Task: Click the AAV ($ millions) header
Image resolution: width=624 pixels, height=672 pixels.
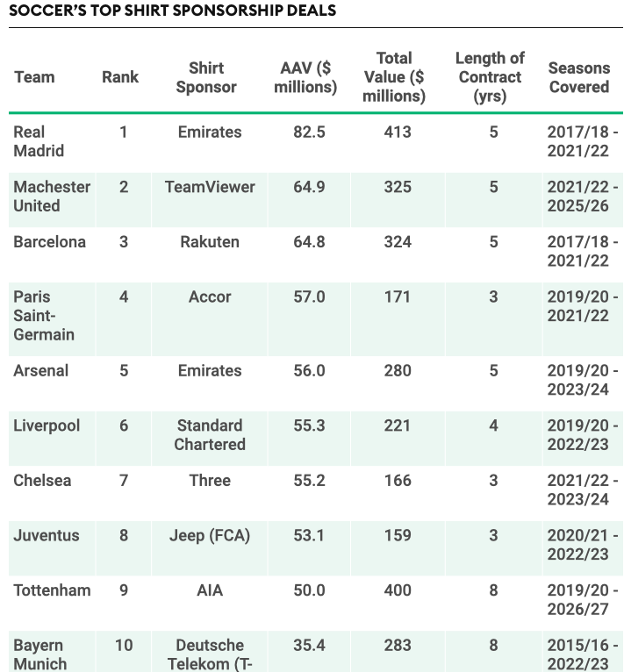Action: tap(305, 77)
